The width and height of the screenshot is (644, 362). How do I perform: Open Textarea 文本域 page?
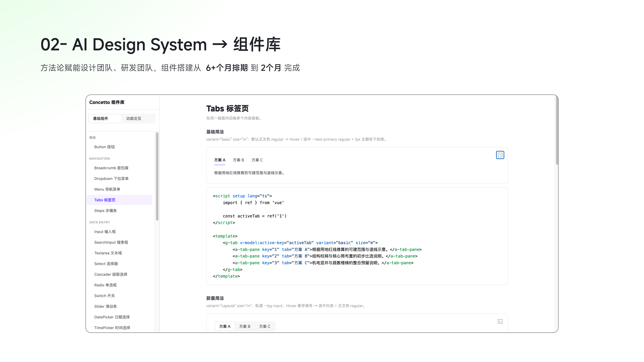coord(120,253)
